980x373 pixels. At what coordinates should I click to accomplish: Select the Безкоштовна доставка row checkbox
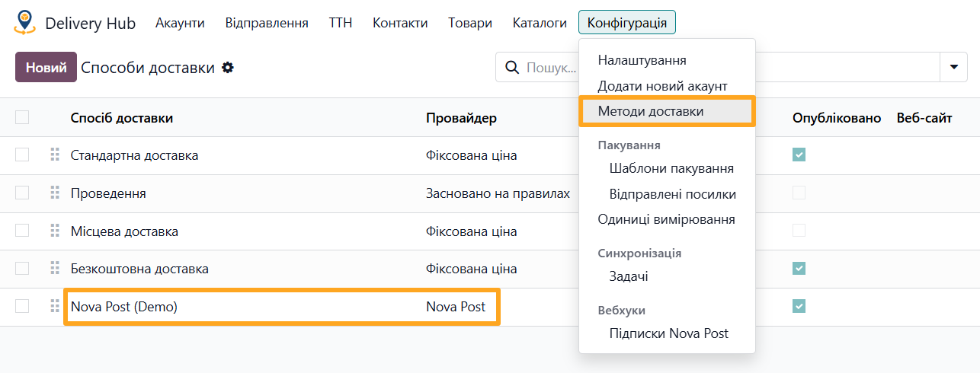[x=22, y=268]
